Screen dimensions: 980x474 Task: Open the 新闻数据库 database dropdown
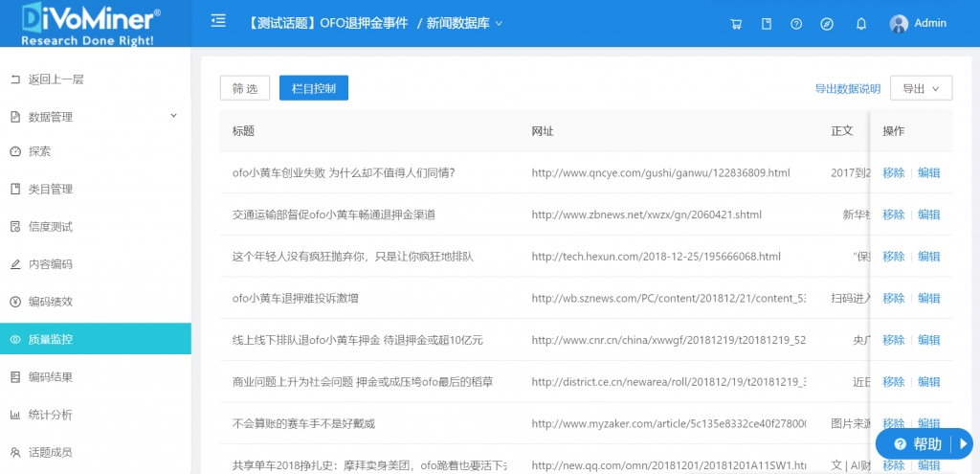464,23
